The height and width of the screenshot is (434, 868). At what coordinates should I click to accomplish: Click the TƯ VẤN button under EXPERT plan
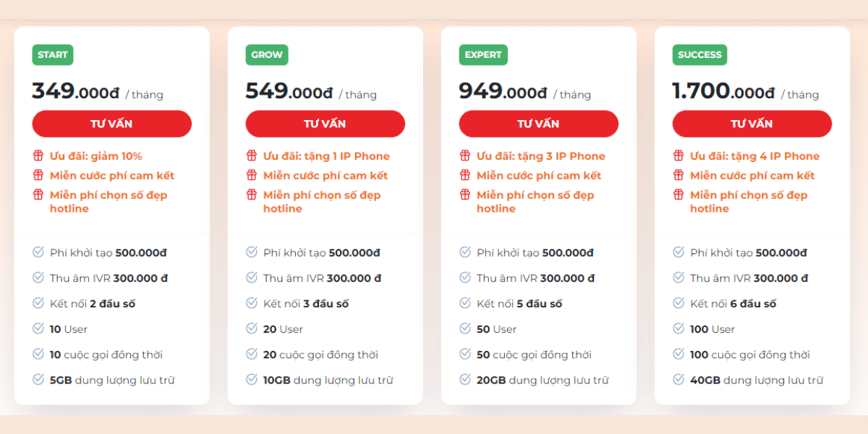(538, 124)
